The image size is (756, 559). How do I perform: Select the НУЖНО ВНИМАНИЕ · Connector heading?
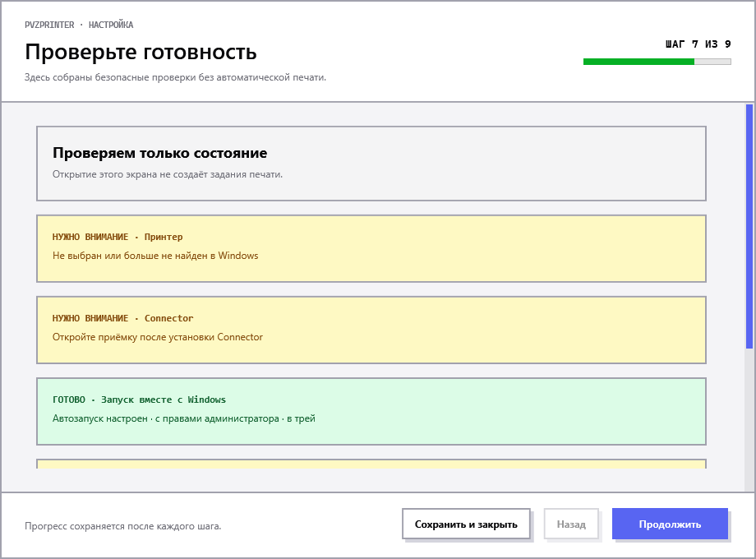pyautogui.click(x=123, y=318)
